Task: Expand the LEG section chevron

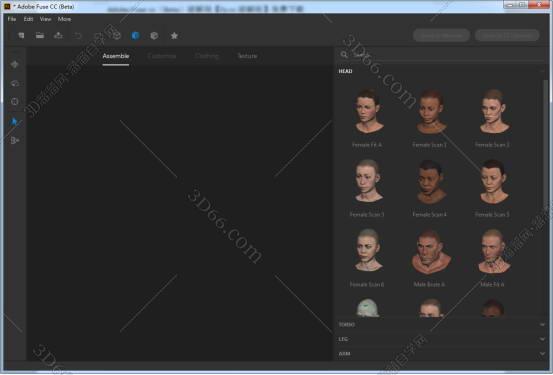Action: pyautogui.click(x=542, y=339)
